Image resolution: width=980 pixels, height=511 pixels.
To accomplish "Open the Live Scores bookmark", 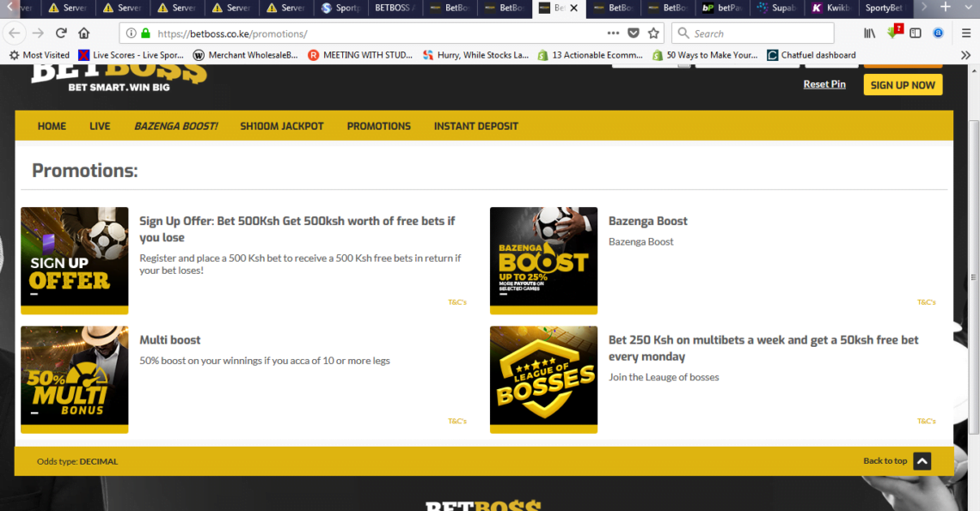I will point(131,55).
